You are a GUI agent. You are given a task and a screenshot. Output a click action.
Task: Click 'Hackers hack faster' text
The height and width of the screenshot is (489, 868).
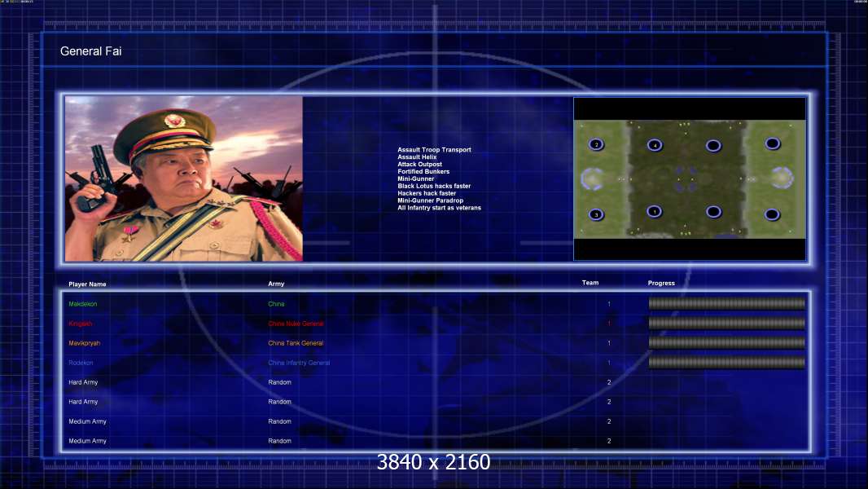tap(427, 192)
